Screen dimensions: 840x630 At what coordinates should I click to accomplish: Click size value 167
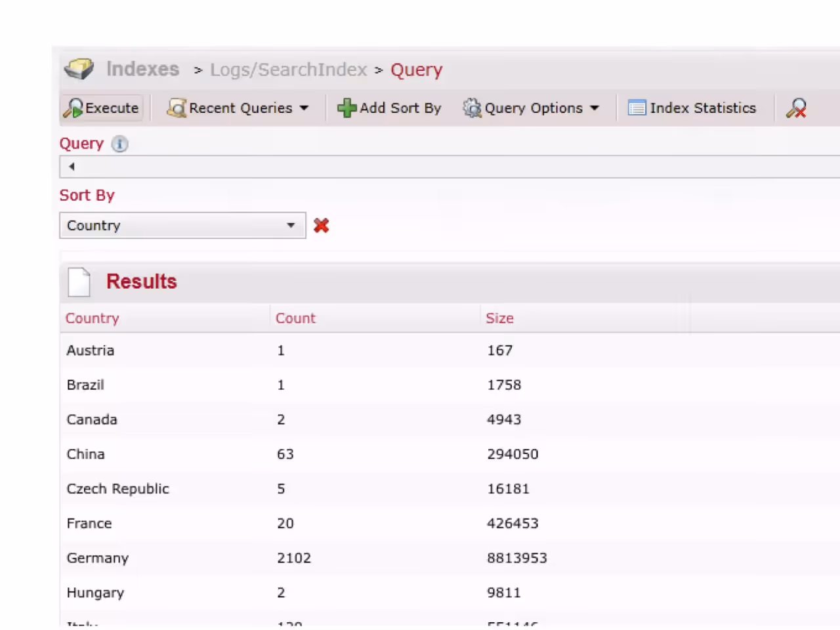[x=499, y=350]
